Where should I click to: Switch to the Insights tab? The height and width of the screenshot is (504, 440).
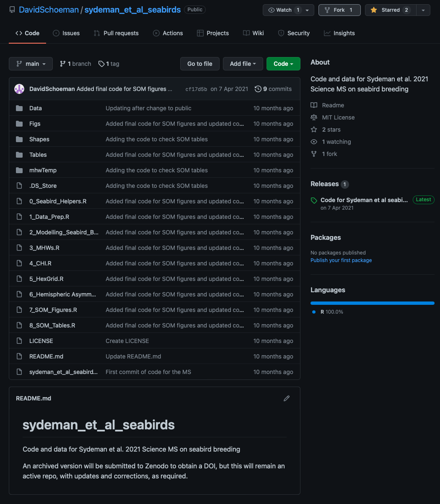coord(339,33)
